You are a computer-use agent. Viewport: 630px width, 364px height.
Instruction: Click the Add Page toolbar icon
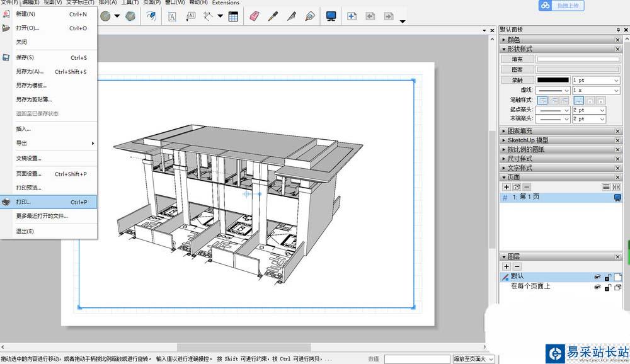[352, 16]
